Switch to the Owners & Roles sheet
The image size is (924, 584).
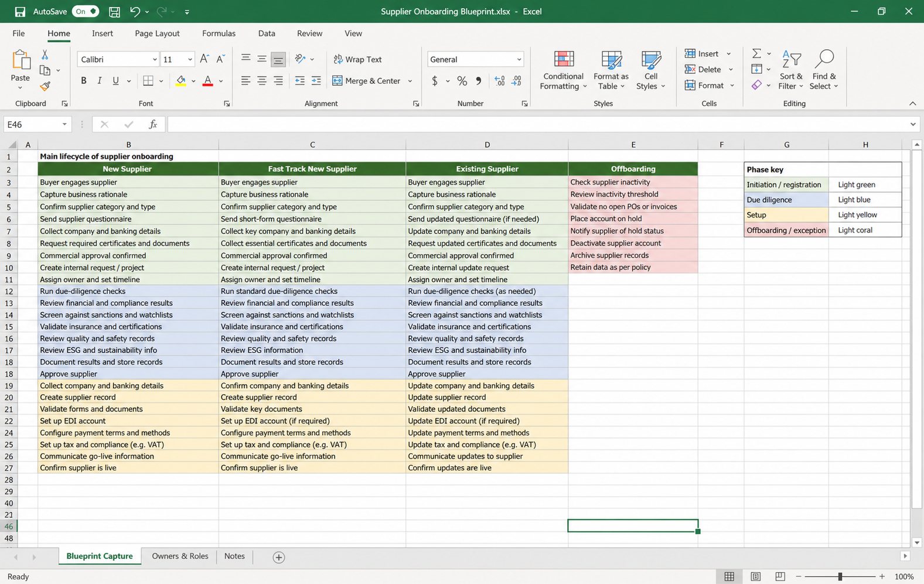click(x=180, y=556)
